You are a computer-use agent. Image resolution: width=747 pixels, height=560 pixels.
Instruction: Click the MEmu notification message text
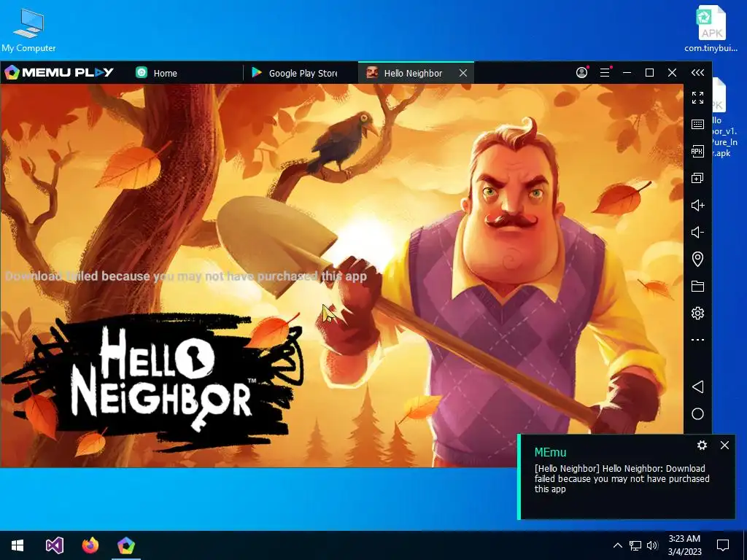[x=622, y=478]
